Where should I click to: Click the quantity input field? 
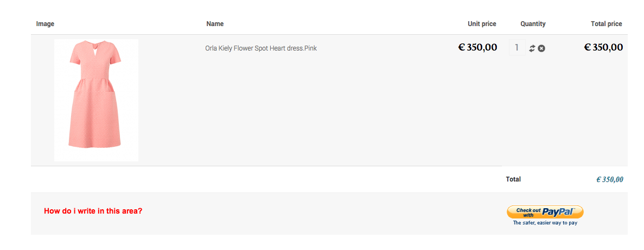[517, 48]
